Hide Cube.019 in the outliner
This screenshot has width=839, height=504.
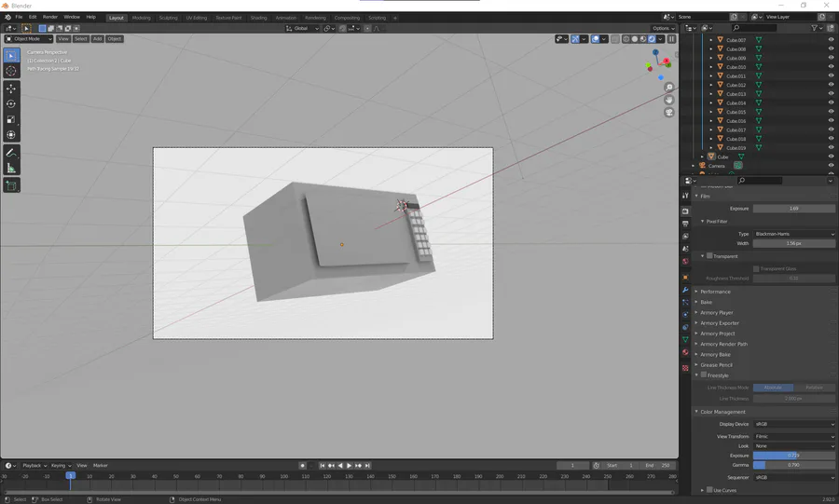(x=831, y=147)
